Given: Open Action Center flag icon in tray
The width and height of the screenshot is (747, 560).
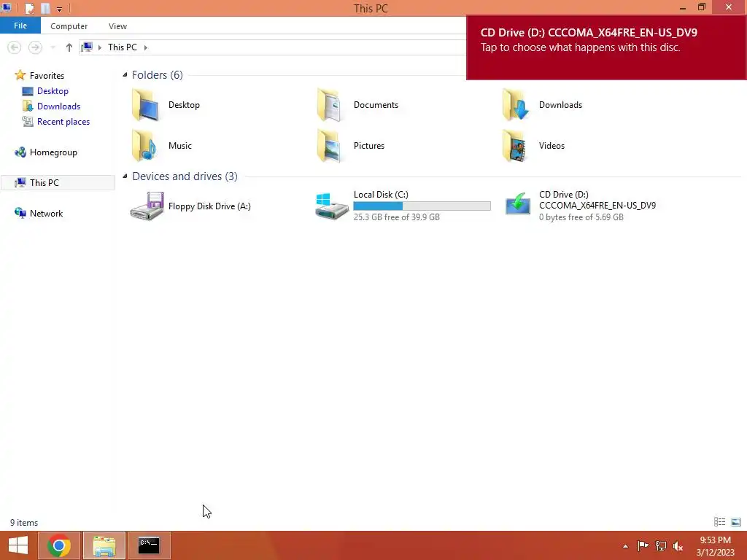Looking at the screenshot, I should [x=643, y=545].
